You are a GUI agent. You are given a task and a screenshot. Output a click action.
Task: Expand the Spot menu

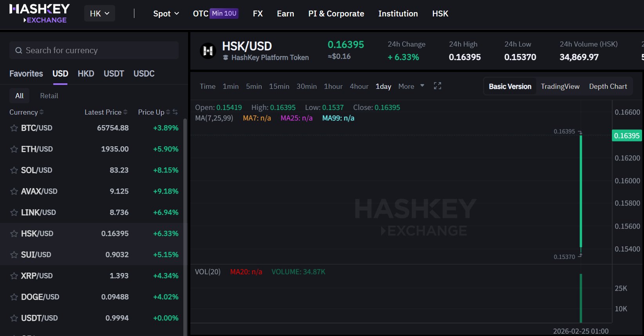tap(166, 14)
